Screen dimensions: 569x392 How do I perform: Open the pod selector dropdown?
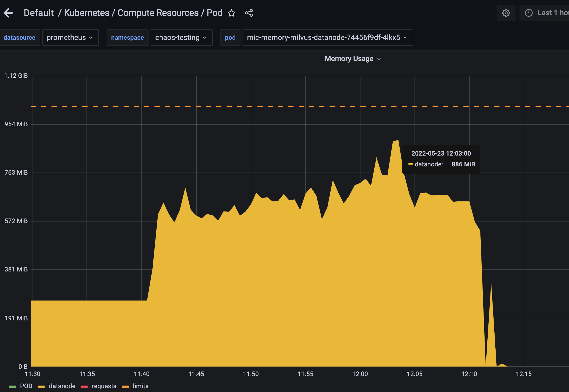click(x=327, y=38)
